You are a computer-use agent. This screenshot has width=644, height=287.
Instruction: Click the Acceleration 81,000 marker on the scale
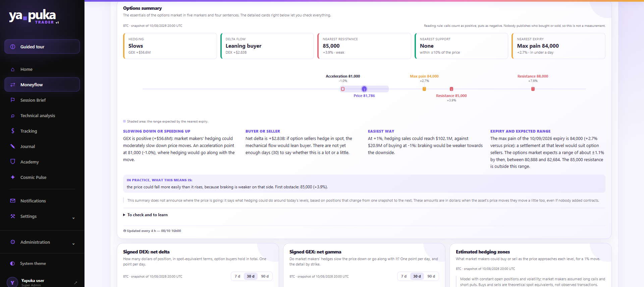343,89
